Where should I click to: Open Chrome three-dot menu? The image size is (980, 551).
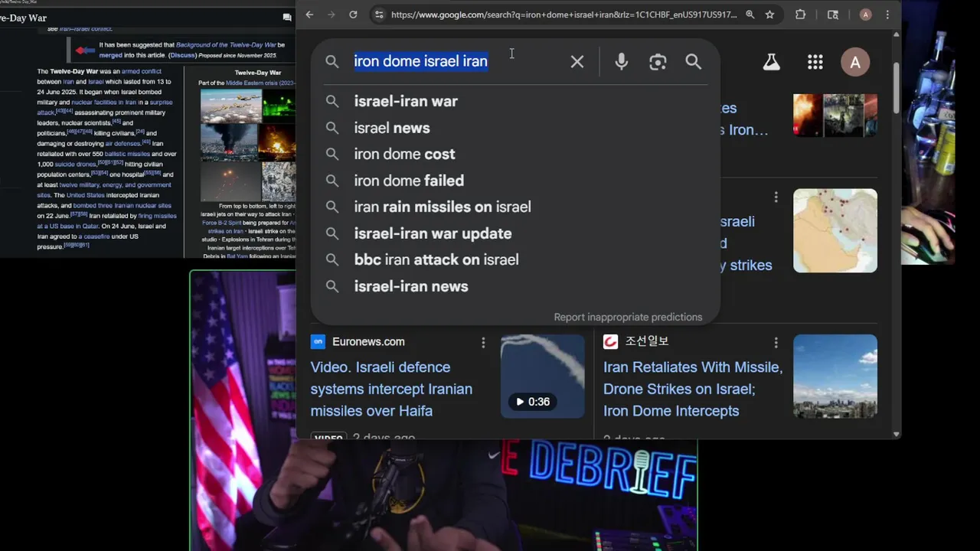(x=887, y=15)
